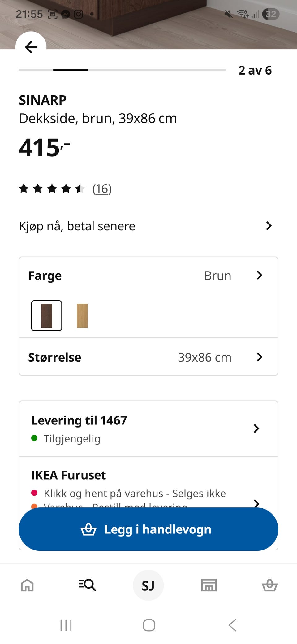Image resolution: width=297 pixels, height=644 pixels.
Task: Expand the Størrelse size options
Action: (259, 357)
